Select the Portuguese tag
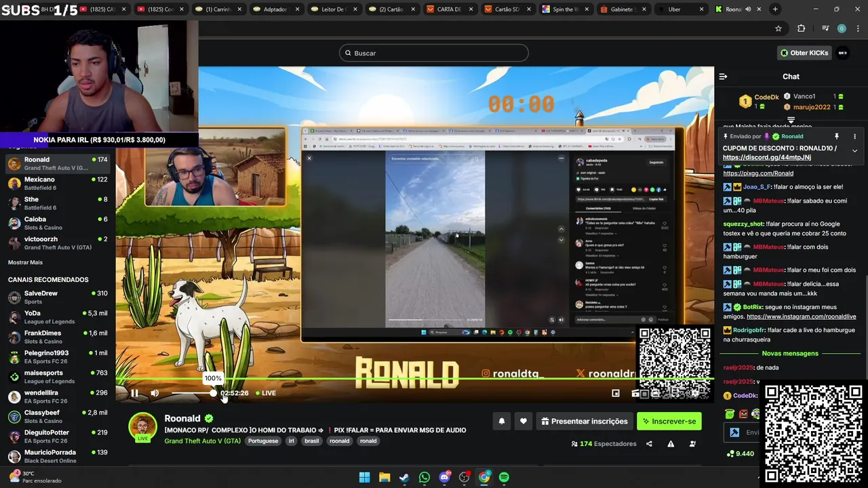Screen dimensions: 868x488 [263, 441]
